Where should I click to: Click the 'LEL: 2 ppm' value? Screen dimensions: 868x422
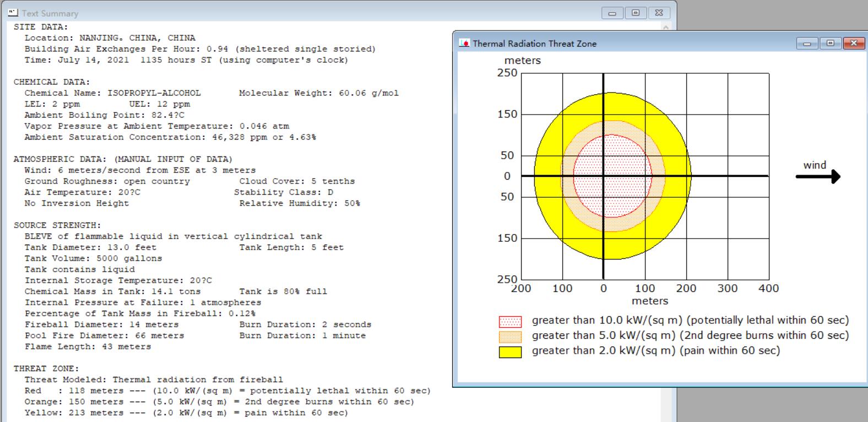[52, 104]
